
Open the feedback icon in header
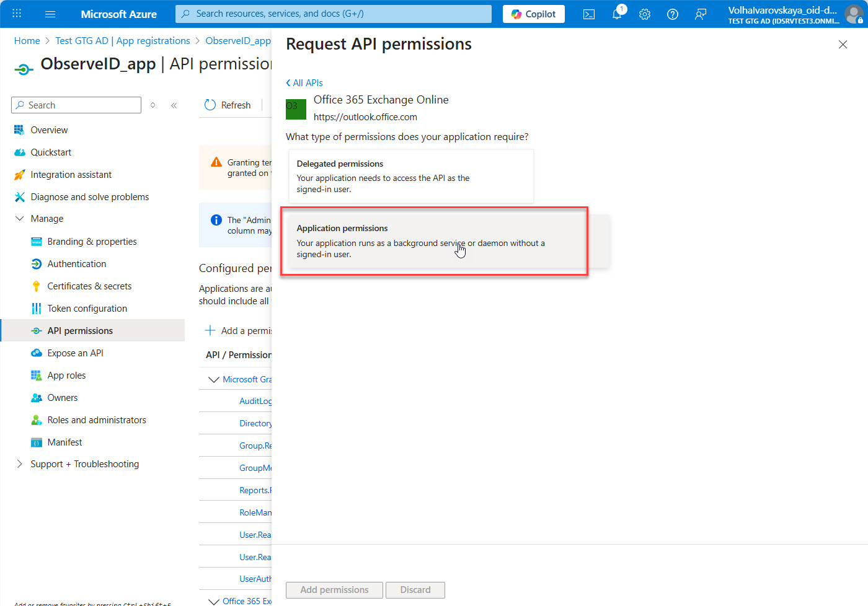(x=701, y=14)
